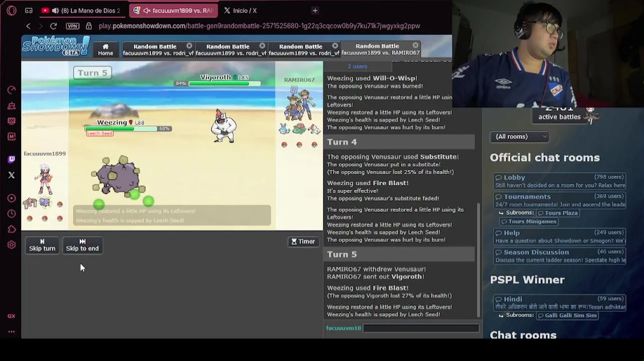
Task: Reload the Pokemon Showdown page
Action: 53,26
